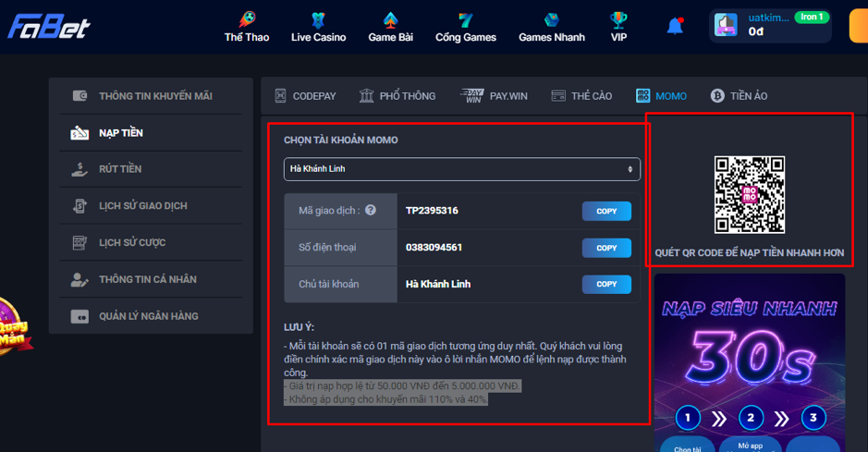Open Cổng Games section icon
This screenshot has height=452, width=868.
tap(466, 19)
